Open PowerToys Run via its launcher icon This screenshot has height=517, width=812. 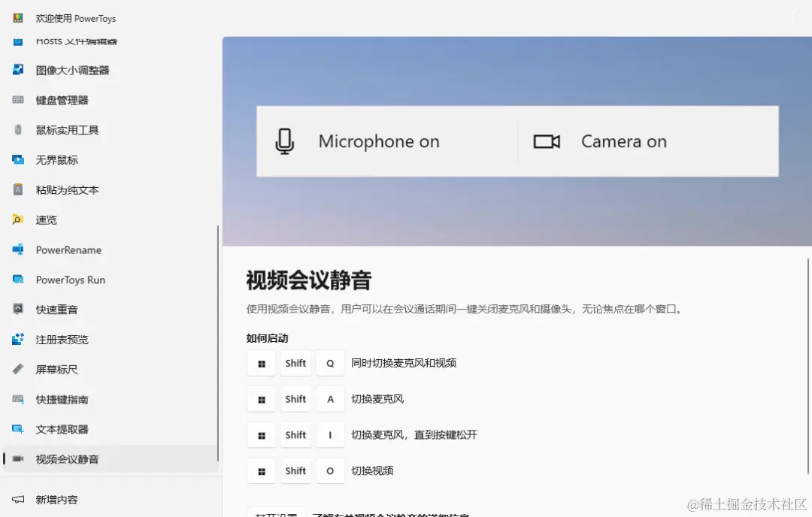pyautogui.click(x=17, y=280)
